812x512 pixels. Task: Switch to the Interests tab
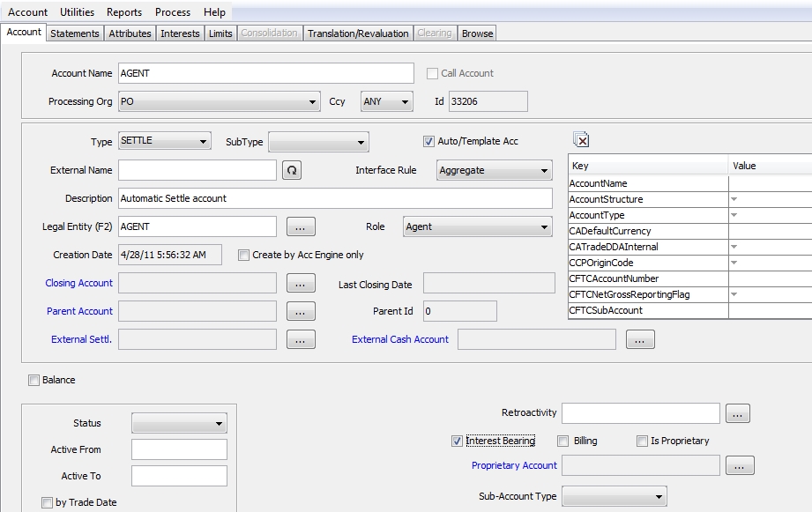180,33
